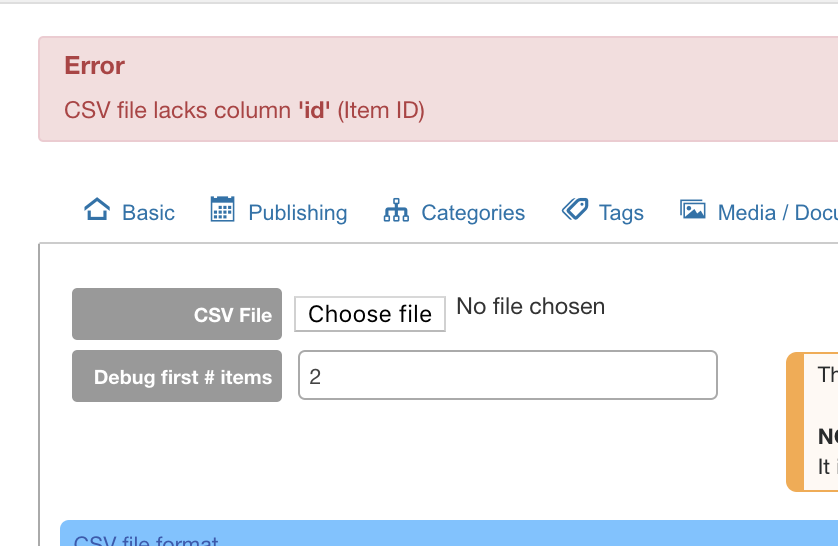
Task: Open the Publishing tab
Action: 298,213
